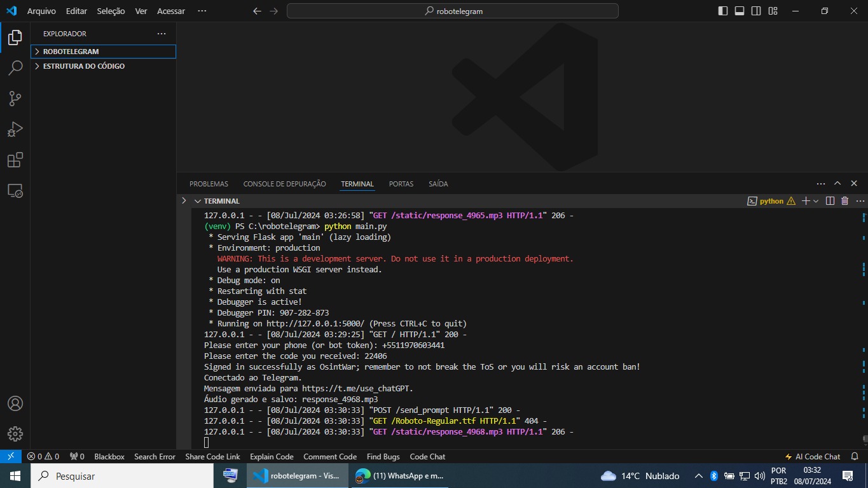Click Blackbox in the status bar
868x488 pixels.
[x=109, y=456]
